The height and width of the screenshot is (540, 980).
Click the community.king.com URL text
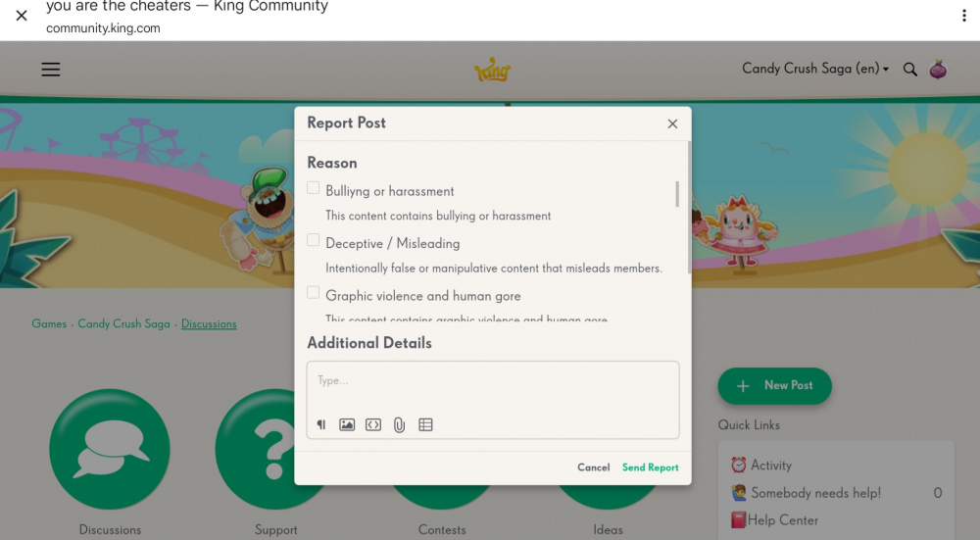103,28
